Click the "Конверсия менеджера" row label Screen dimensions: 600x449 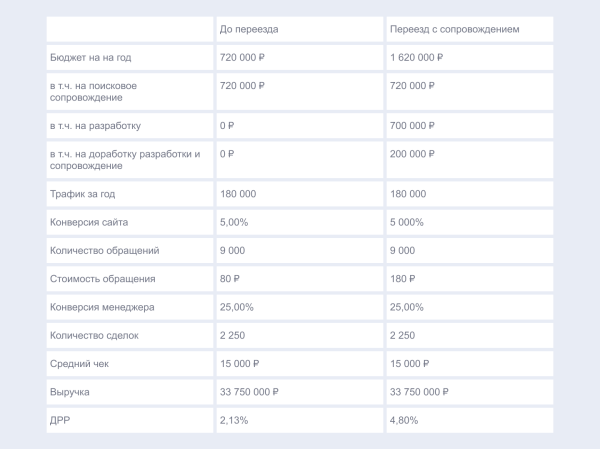click(x=102, y=307)
